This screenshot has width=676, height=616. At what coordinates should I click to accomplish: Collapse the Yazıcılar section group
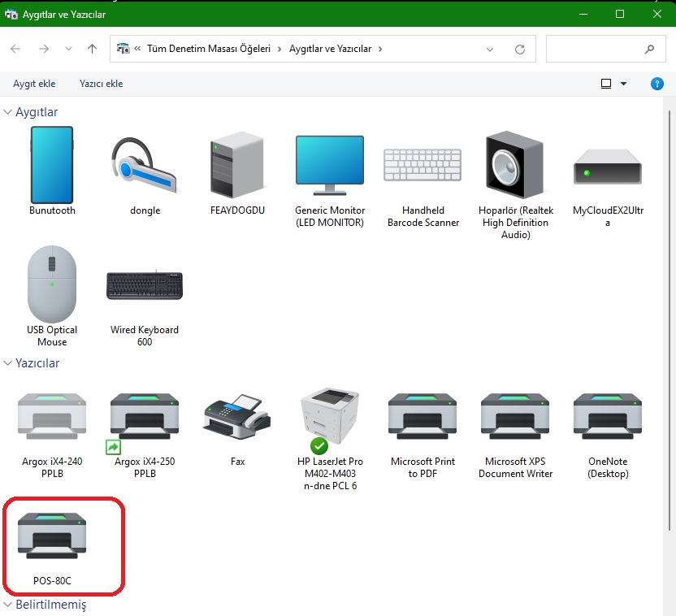(8, 363)
